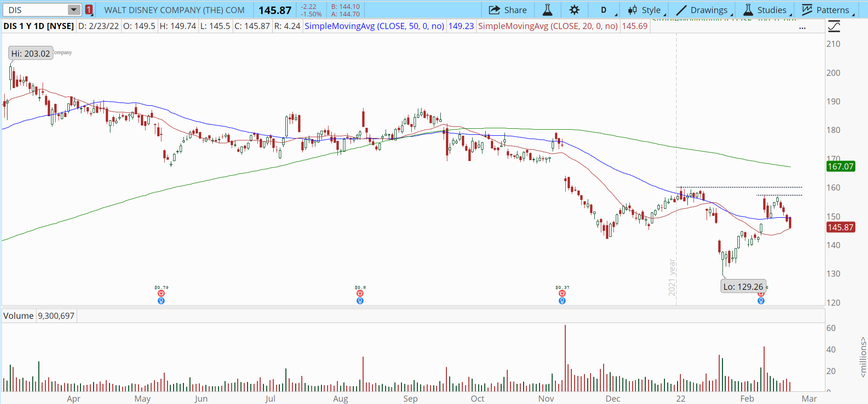868x404 pixels.
Task: Click the R: 4.24 range value
Action: pyautogui.click(x=287, y=26)
